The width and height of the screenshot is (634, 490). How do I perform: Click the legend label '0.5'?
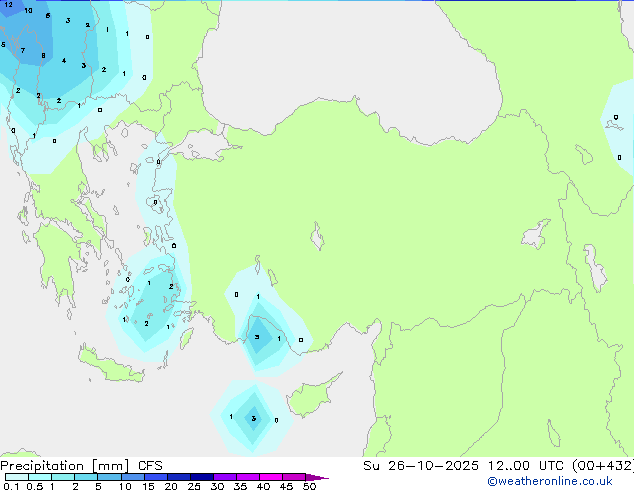34,486
